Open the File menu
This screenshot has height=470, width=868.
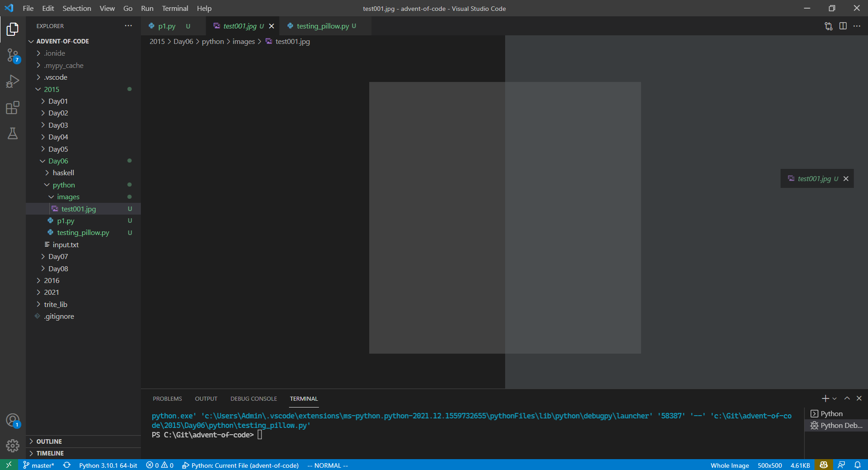28,8
